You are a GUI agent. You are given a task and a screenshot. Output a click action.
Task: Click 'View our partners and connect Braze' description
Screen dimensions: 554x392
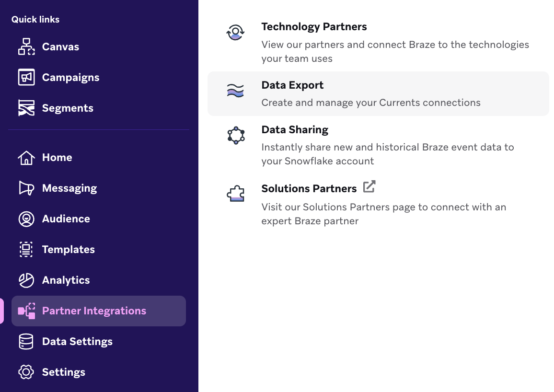click(x=395, y=52)
